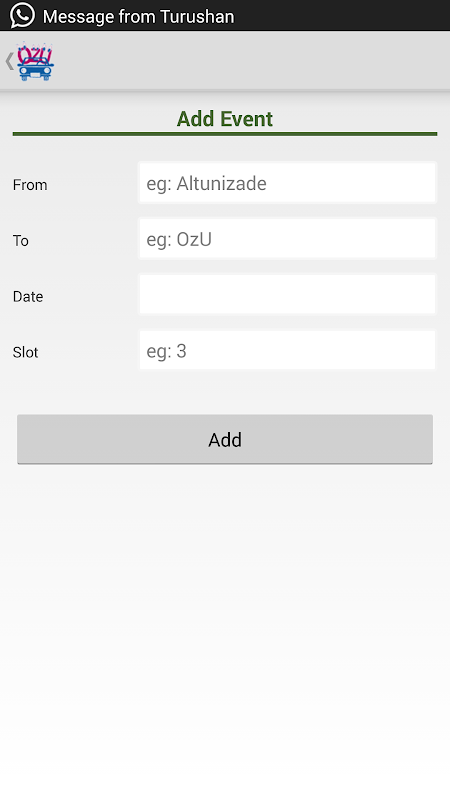The image size is (450, 800).
Task: Tap the green divider under Add Event
Action: coord(225,134)
